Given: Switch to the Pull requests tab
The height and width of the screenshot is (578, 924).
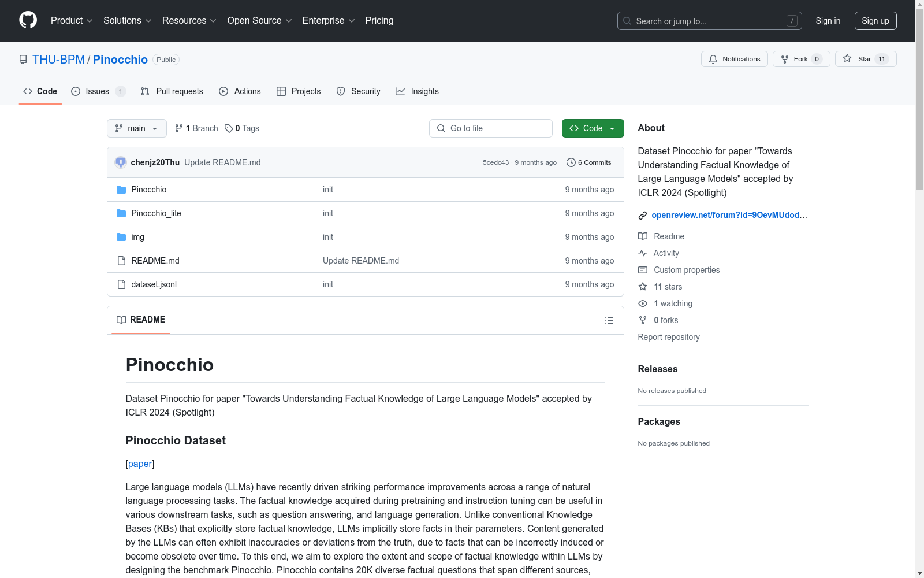Looking at the screenshot, I should click(172, 91).
